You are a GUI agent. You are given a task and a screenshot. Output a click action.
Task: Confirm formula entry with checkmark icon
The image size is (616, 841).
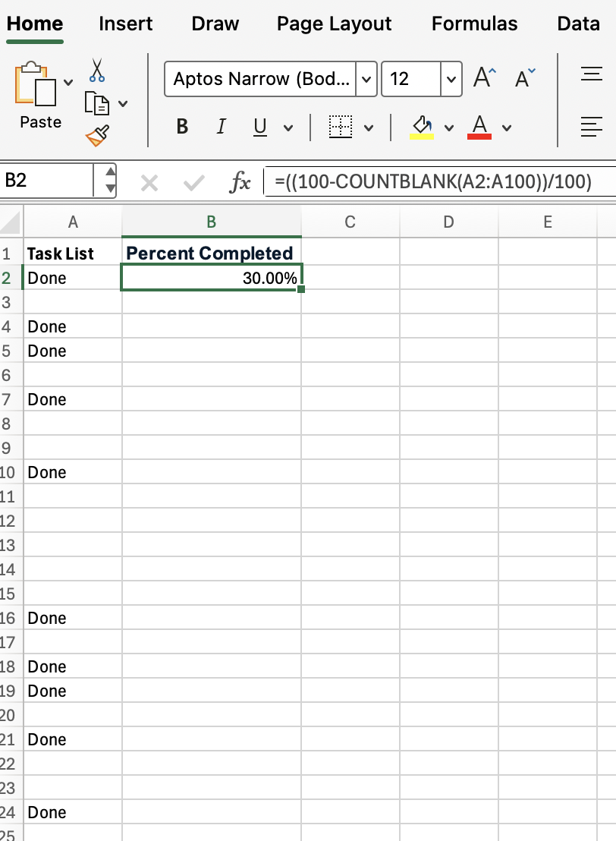coord(193,184)
